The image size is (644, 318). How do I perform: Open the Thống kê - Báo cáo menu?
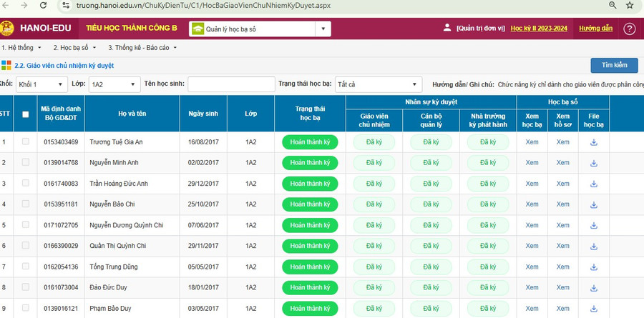tap(142, 48)
